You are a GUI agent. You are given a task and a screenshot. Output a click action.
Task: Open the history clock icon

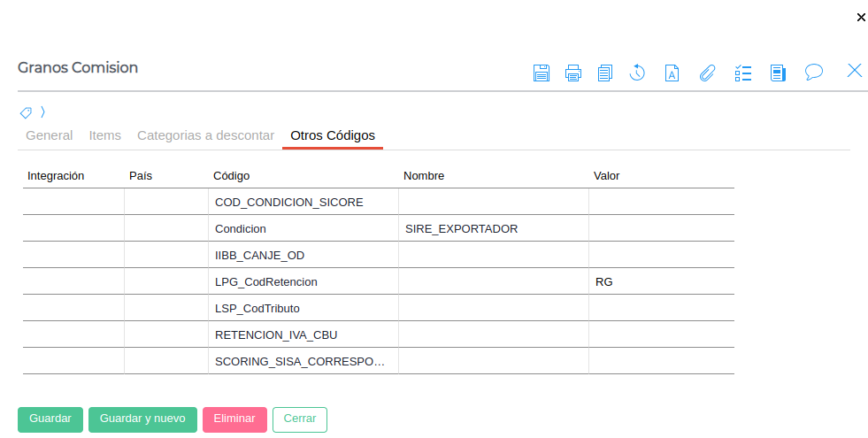pyautogui.click(x=637, y=73)
